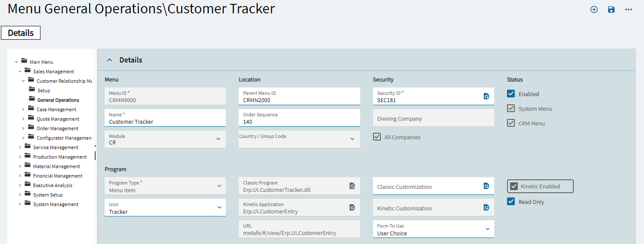
Task: Open the overflow three-dots menu
Action: [628, 9]
